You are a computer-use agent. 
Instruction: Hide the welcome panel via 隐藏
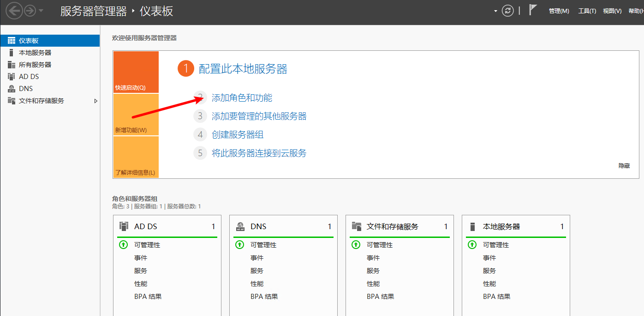[x=624, y=166]
